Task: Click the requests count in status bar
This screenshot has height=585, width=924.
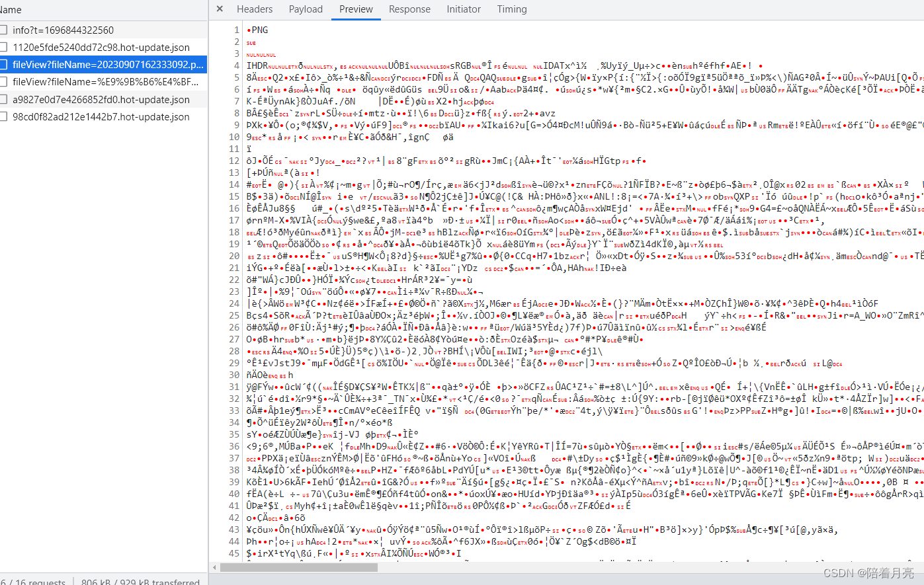Action: click(33, 581)
